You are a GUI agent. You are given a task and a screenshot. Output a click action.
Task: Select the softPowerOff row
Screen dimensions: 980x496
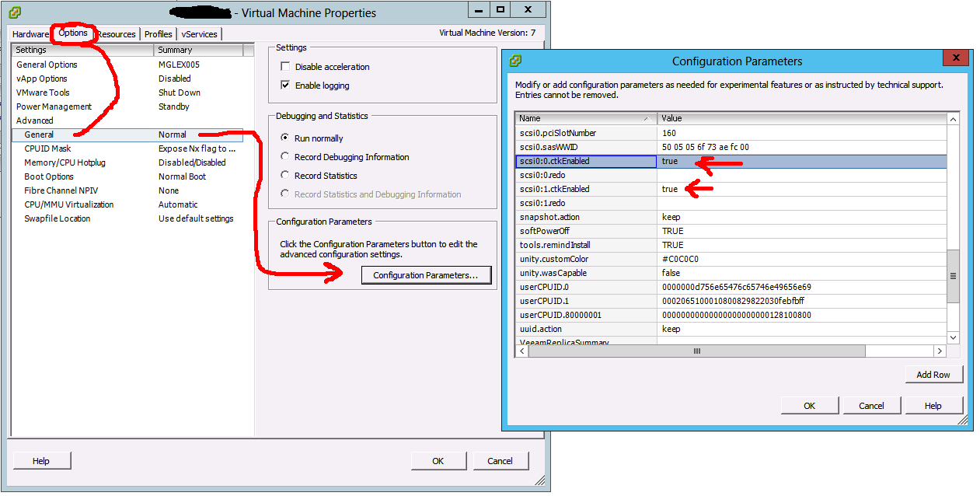pos(731,231)
